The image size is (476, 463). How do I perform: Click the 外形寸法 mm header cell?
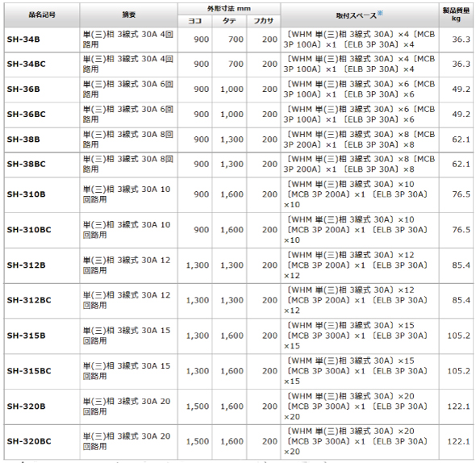229,9
